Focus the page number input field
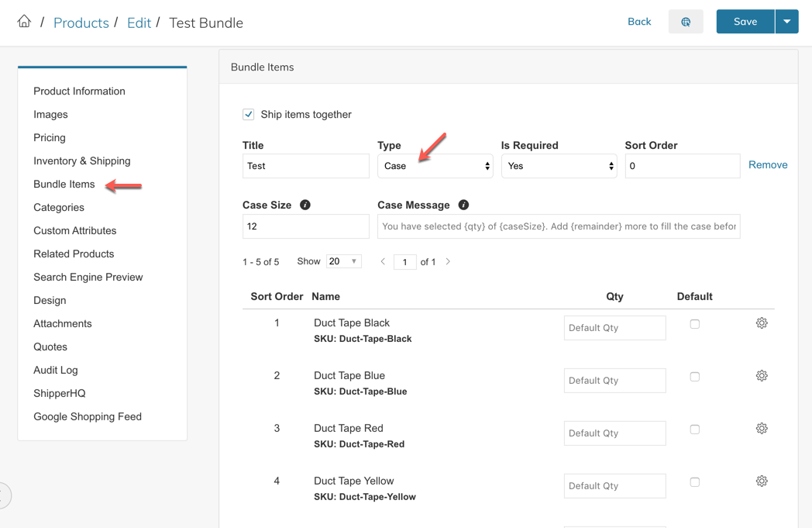812x528 pixels. 405,261
